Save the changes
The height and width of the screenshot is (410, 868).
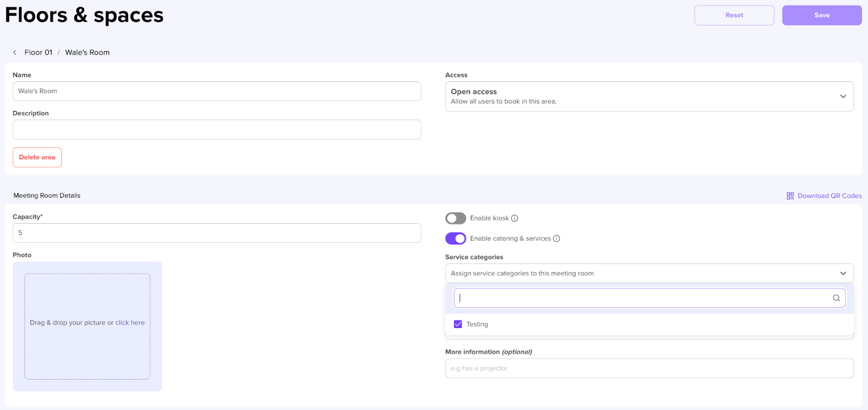tap(822, 15)
